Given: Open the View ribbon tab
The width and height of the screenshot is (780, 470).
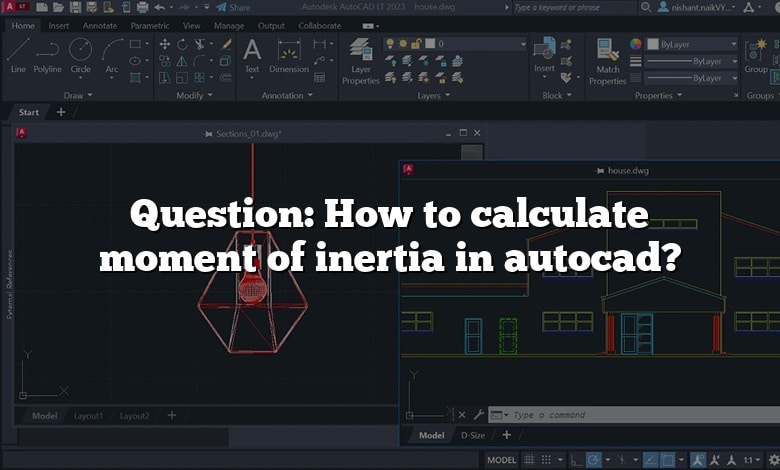Looking at the screenshot, I should 192,25.
